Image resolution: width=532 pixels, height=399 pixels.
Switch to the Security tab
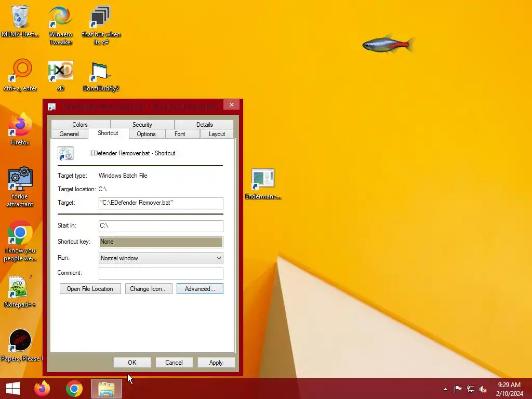[x=142, y=125]
